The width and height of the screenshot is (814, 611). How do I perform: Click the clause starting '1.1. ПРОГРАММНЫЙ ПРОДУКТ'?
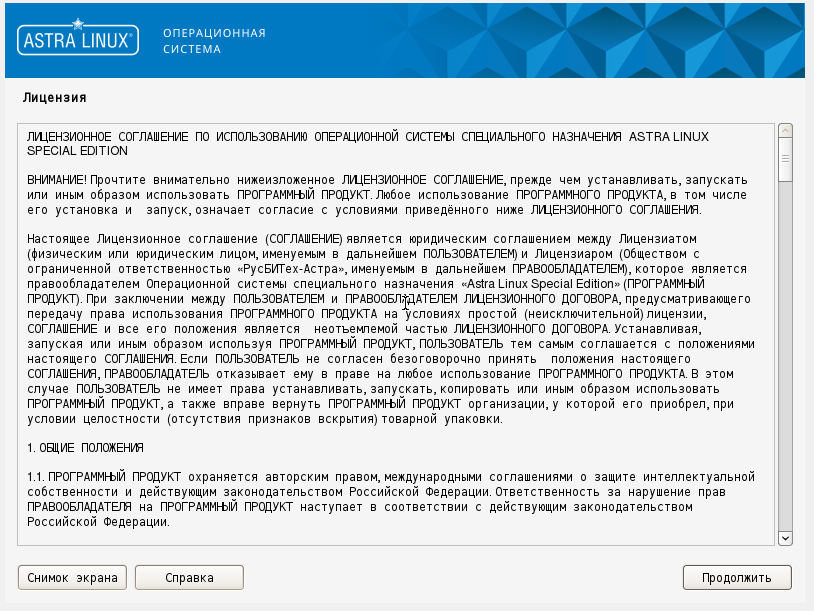coord(391,499)
